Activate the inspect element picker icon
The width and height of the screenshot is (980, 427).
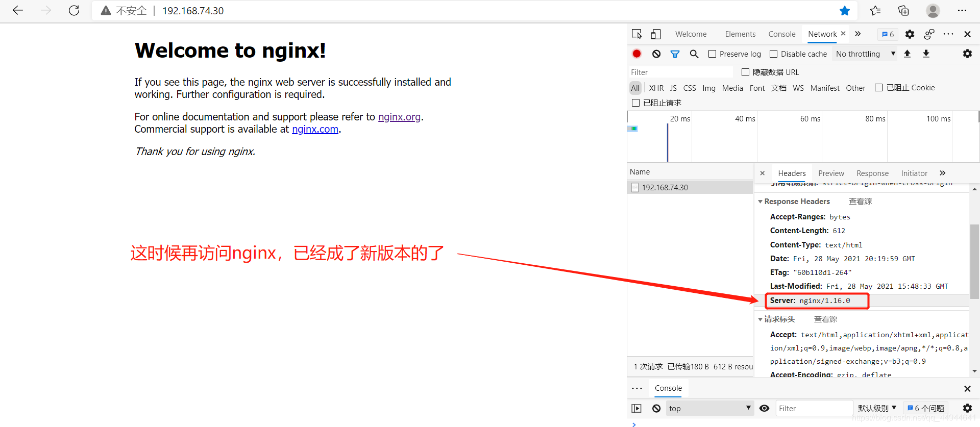pos(636,34)
